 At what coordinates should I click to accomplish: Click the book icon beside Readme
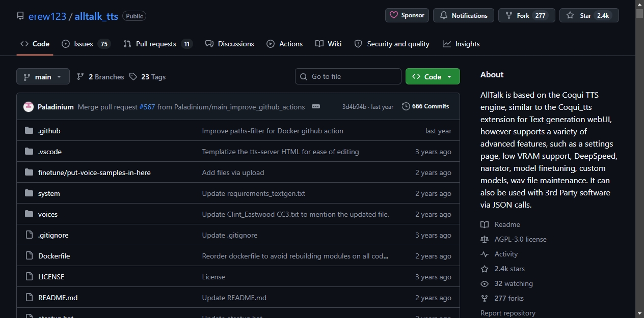tap(485, 224)
